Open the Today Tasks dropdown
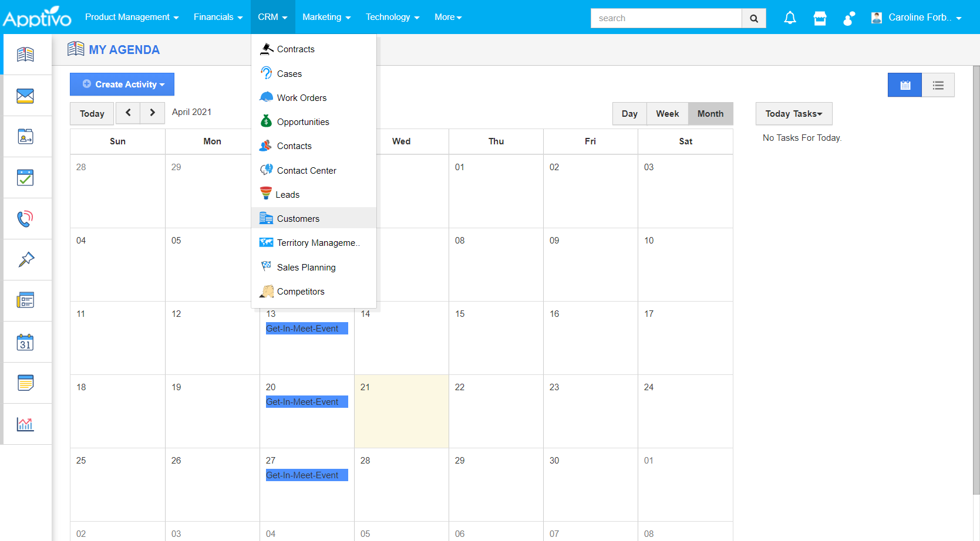The image size is (980, 541). 793,114
